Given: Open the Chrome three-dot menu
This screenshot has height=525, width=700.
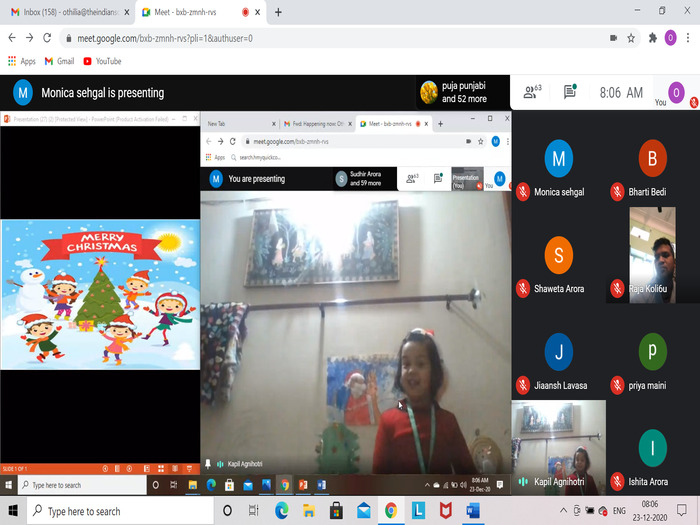Looking at the screenshot, I should point(688,38).
